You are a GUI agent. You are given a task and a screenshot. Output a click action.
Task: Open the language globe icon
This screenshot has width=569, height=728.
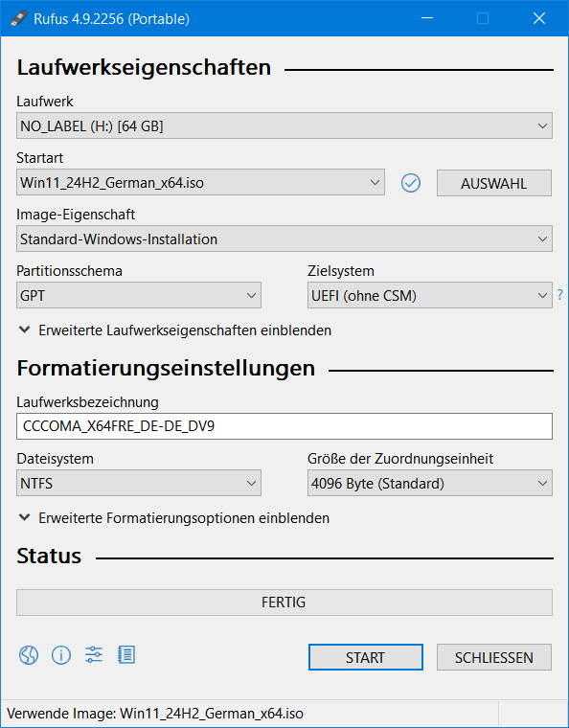point(29,655)
